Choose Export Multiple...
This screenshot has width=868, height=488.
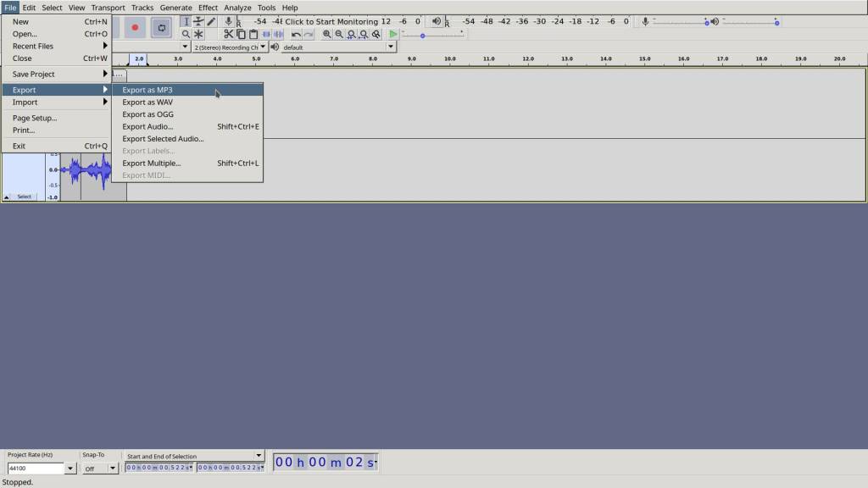click(187, 163)
